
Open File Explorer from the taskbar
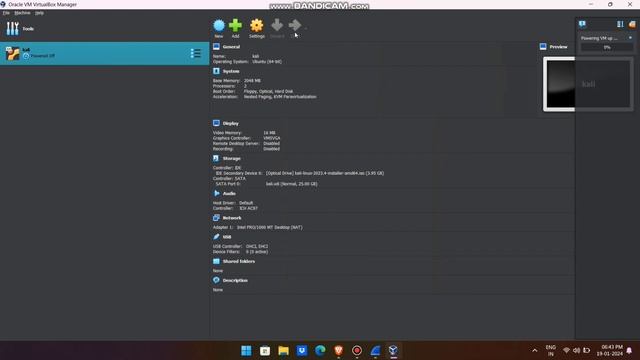[x=283, y=351]
